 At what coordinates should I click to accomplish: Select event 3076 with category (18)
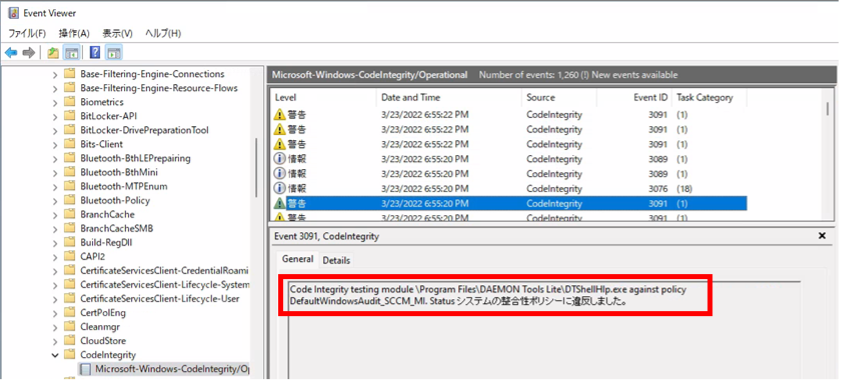[x=508, y=188]
